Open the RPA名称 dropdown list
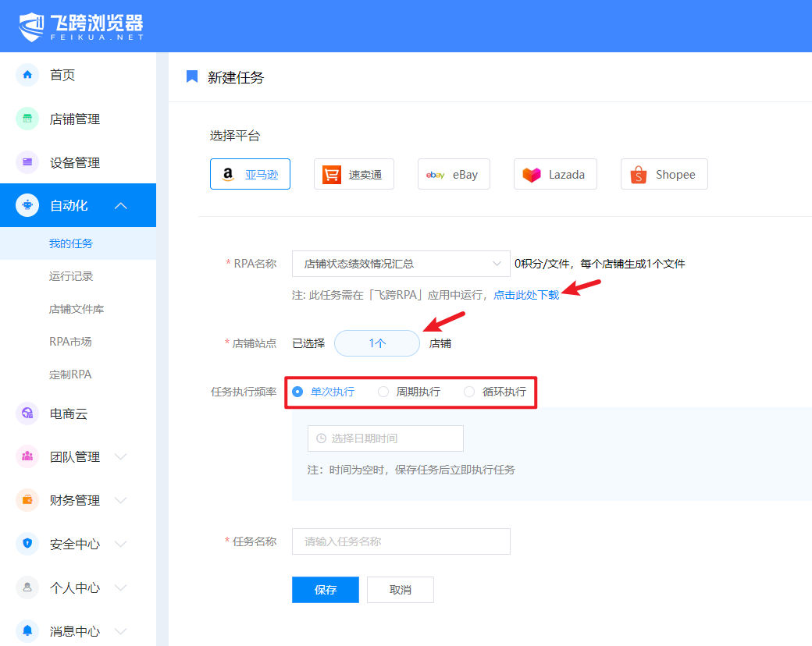 401,264
